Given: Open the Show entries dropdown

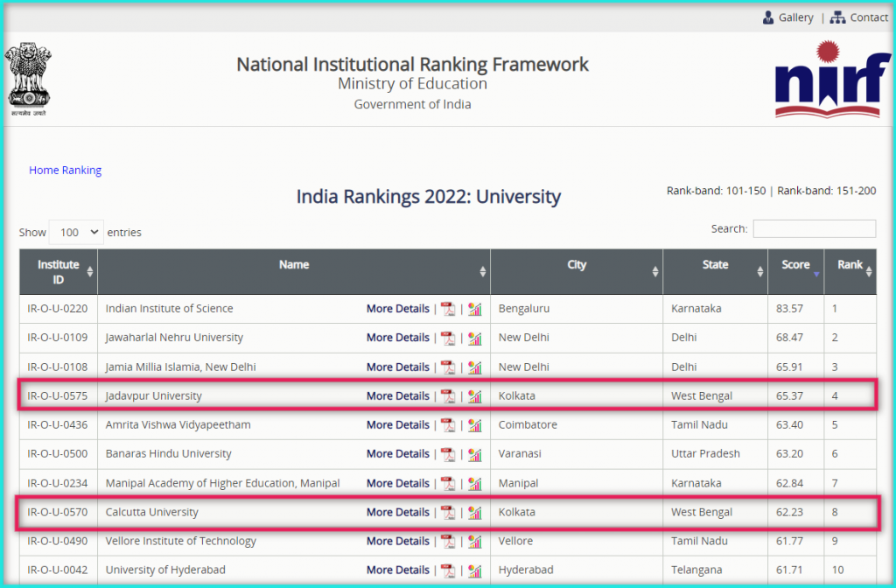Looking at the screenshot, I should point(77,233).
